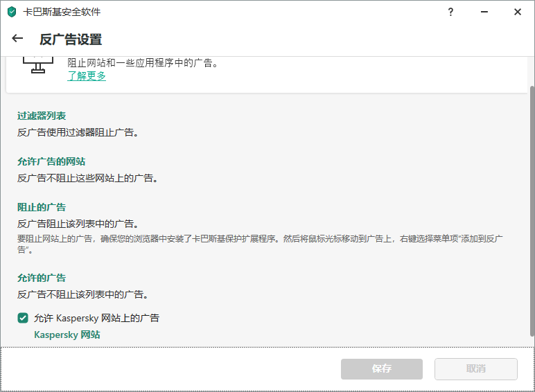Click the 取消 button
The image size is (535, 392).
click(476, 369)
